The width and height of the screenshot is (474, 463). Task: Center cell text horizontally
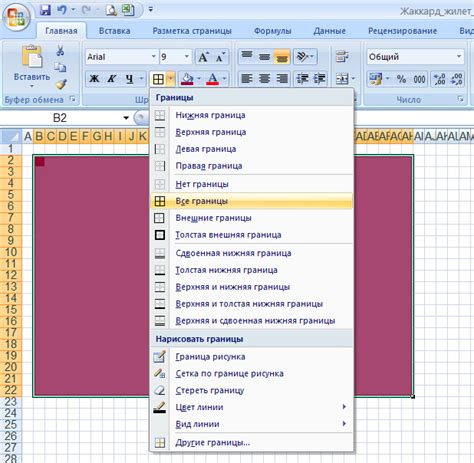(x=264, y=79)
